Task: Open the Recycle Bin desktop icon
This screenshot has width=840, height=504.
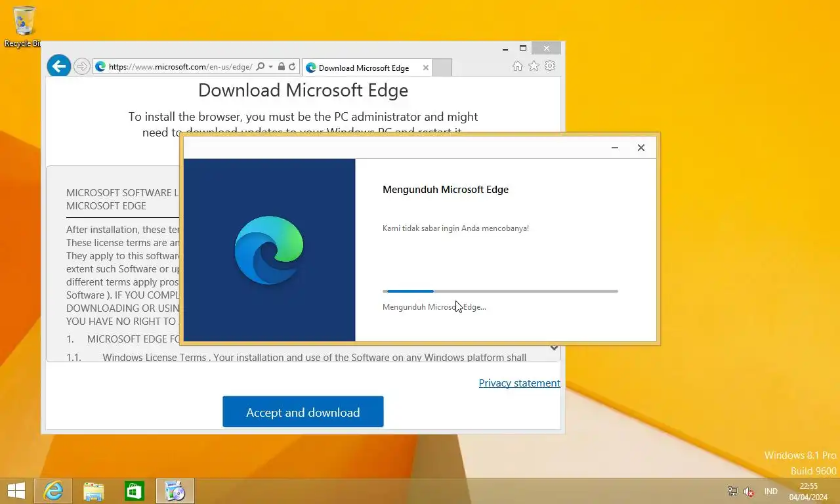Action: tap(24, 26)
